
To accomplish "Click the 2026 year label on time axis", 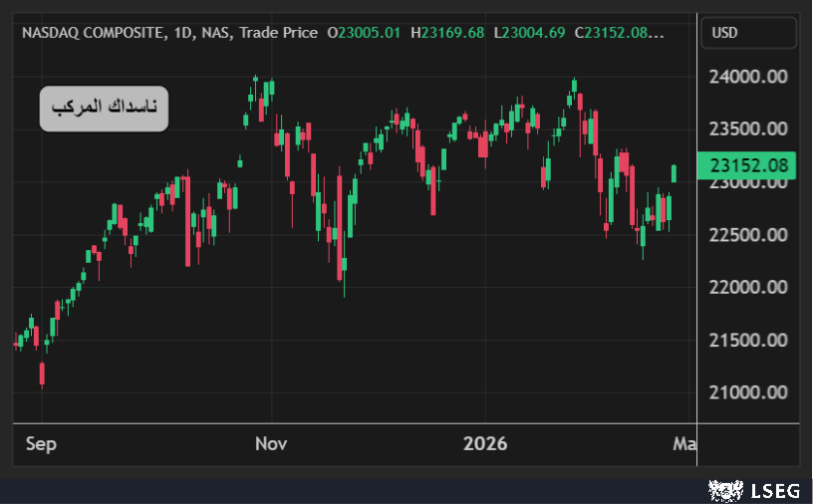I will pos(485,443).
